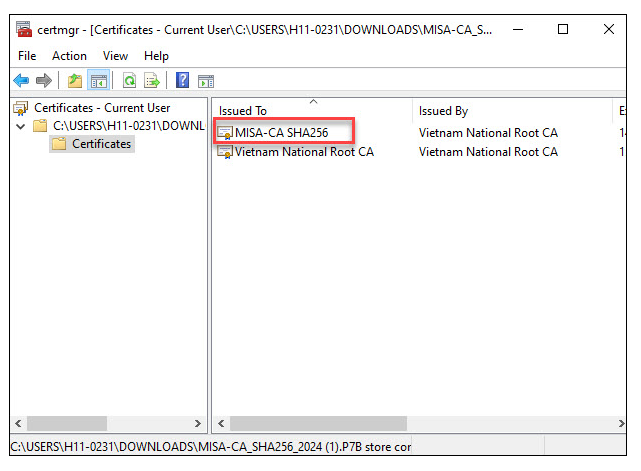Click the Back arrow toolbar icon
This screenshot has width=641, height=471.
coord(21,81)
